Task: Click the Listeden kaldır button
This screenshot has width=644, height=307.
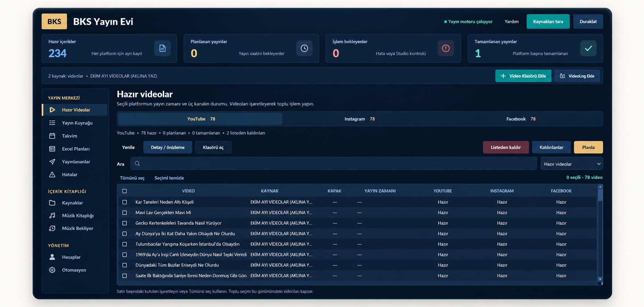Action: click(x=506, y=147)
